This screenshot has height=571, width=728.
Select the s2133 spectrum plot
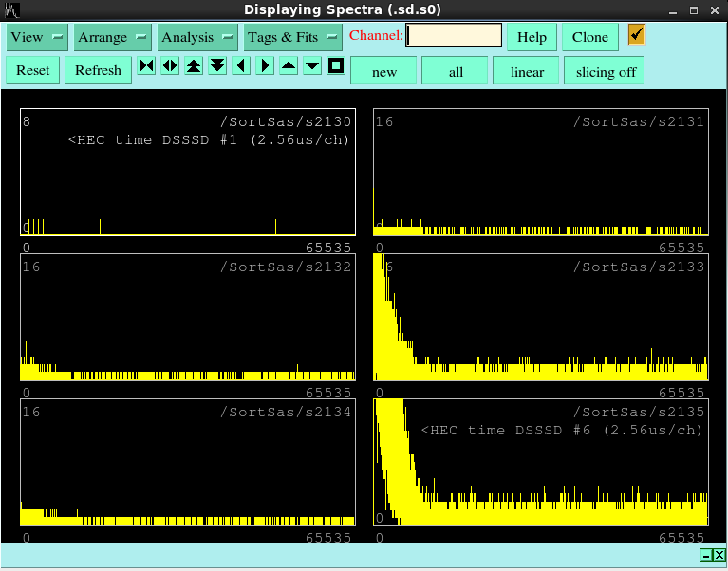pyautogui.click(x=541, y=317)
